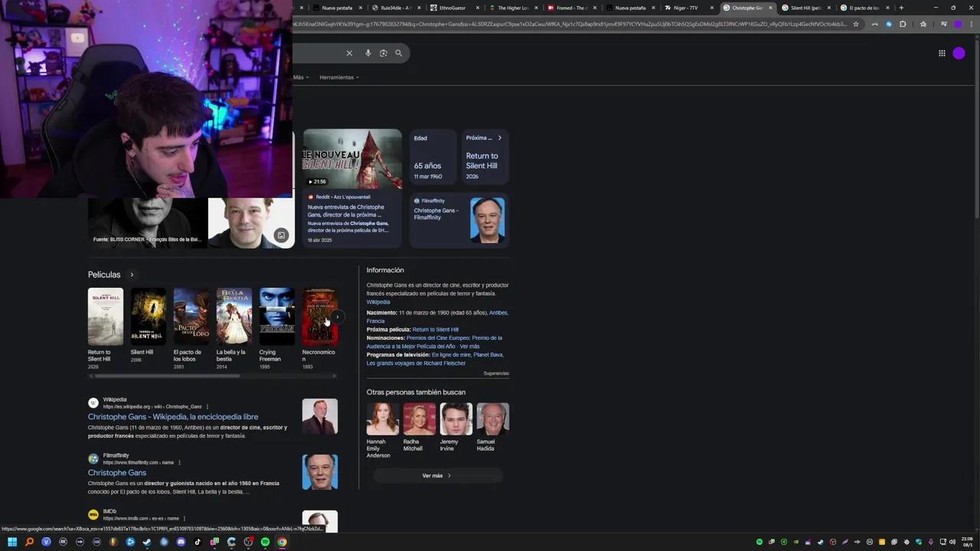This screenshot has width=980, height=551.
Task: Open Return to Silent Hill 2026 movie poster
Action: point(106,317)
